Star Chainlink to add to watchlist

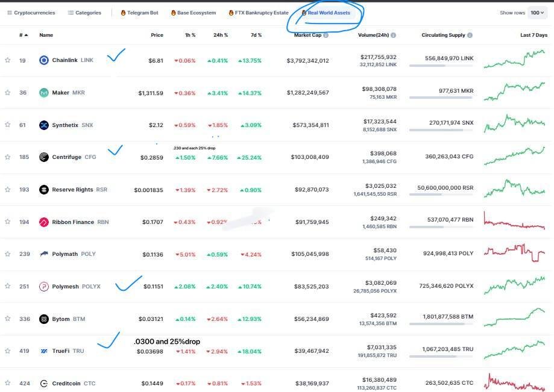point(7,60)
